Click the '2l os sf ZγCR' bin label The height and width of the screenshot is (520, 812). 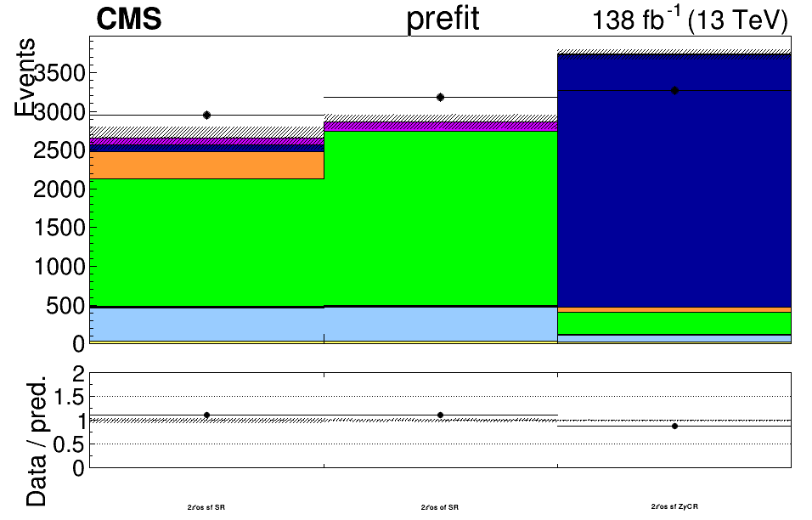point(674,506)
